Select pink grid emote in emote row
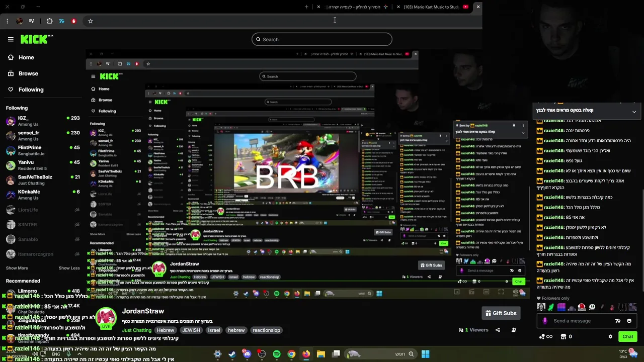644x362 pixels. click(561, 307)
